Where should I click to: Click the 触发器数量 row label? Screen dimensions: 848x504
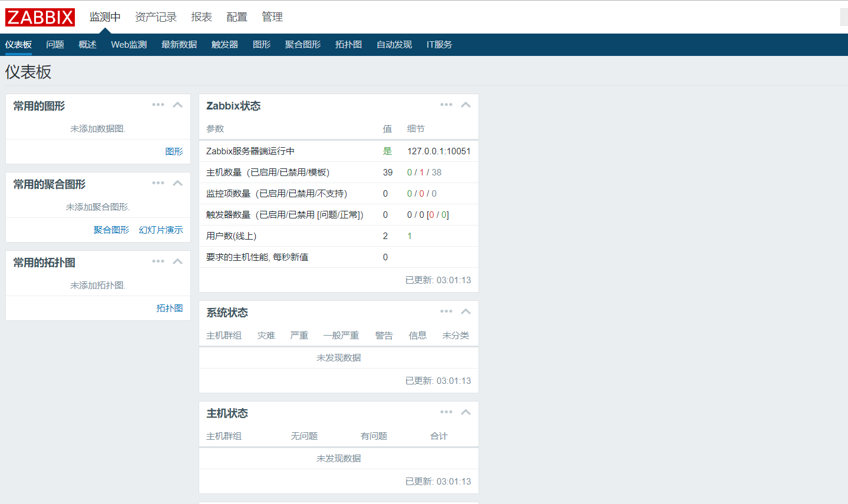tap(285, 215)
